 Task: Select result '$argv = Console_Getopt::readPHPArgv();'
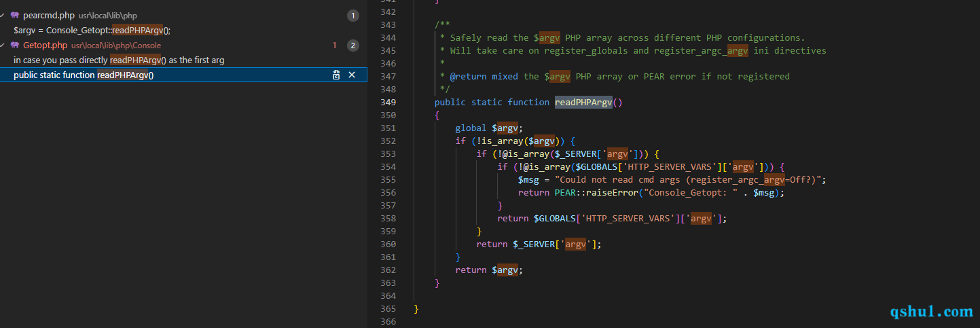(x=92, y=30)
